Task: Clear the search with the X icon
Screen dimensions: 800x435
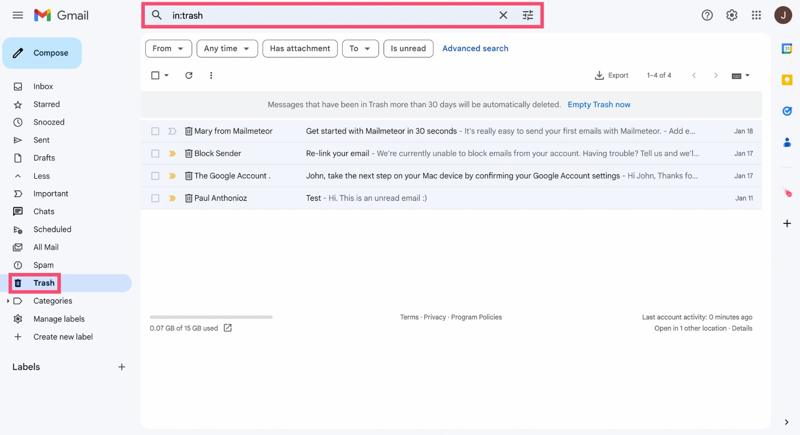Action: (503, 15)
